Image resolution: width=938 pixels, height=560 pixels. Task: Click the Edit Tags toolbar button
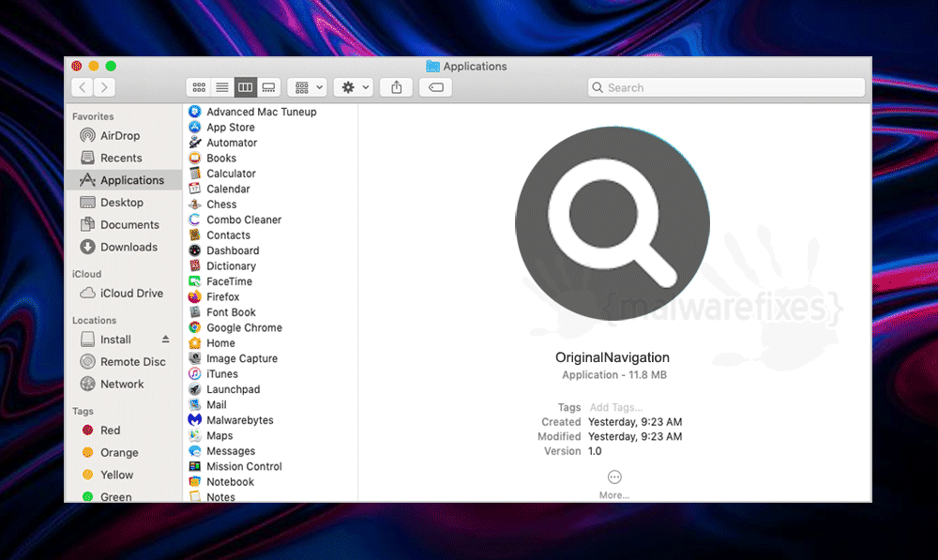pyautogui.click(x=435, y=87)
